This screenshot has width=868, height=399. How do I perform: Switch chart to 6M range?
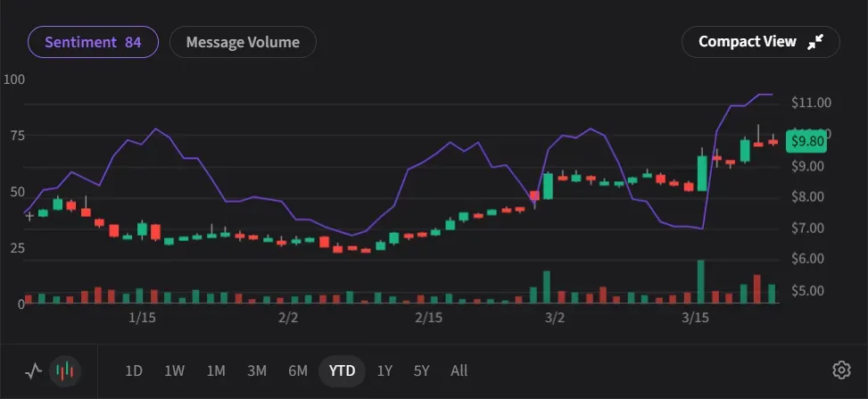[298, 370]
